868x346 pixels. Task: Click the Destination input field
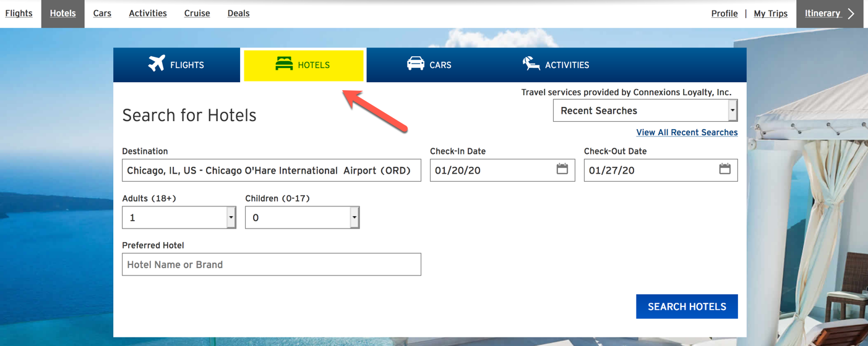[x=272, y=171]
